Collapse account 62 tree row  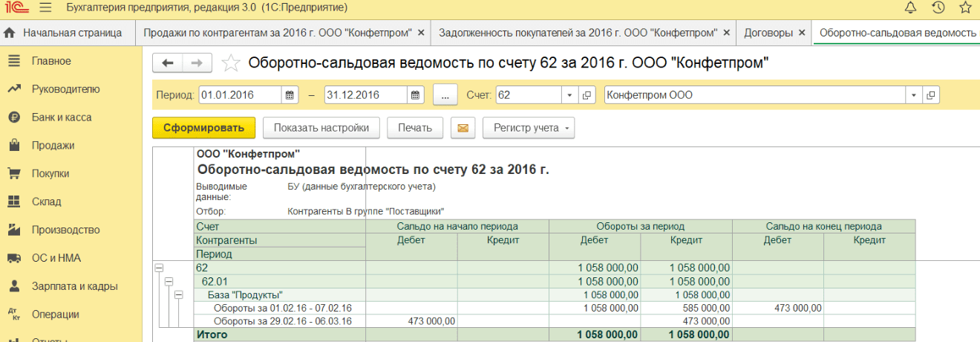159,268
